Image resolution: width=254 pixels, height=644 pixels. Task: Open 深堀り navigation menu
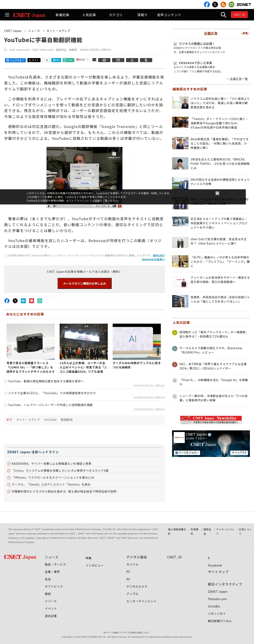point(142,15)
